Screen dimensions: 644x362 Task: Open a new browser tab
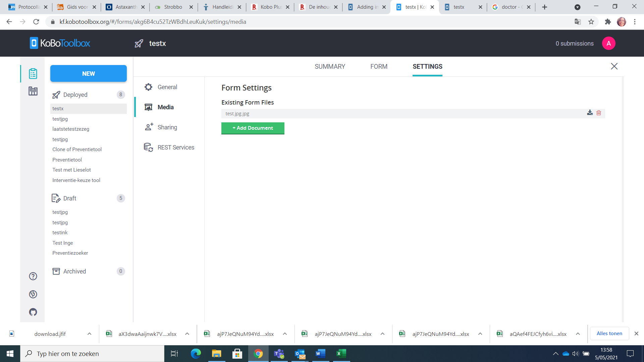tap(544, 7)
